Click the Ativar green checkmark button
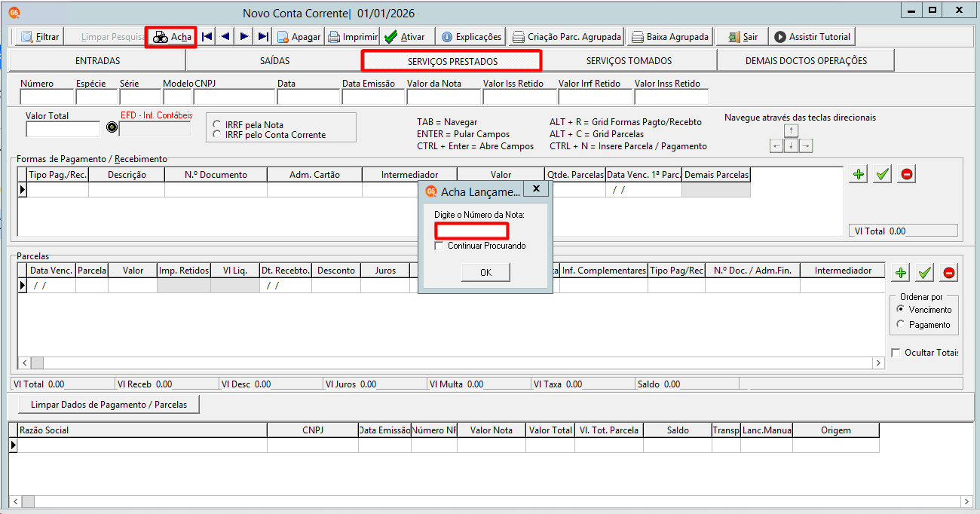The image size is (980, 514). pyautogui.click(x=406, y=36)
